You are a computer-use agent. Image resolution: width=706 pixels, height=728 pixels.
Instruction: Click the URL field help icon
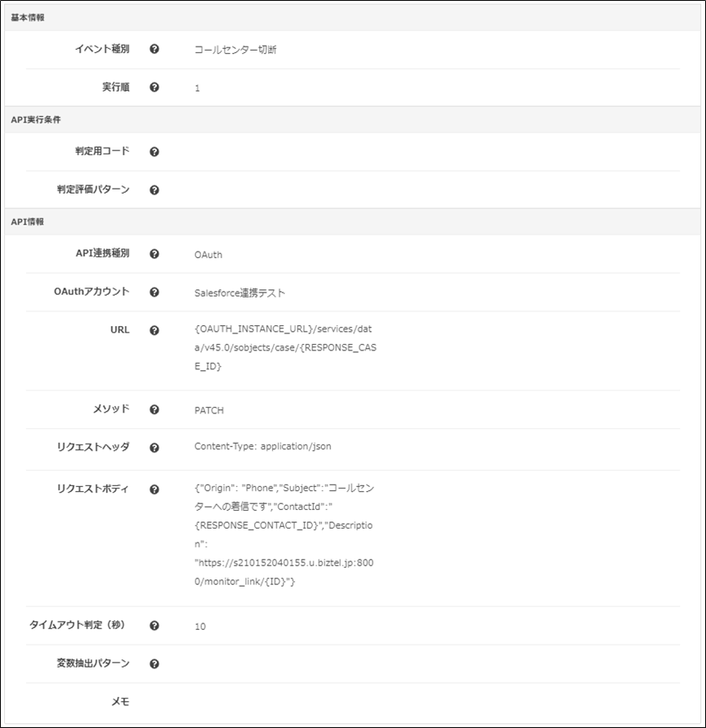click(154, 330)
